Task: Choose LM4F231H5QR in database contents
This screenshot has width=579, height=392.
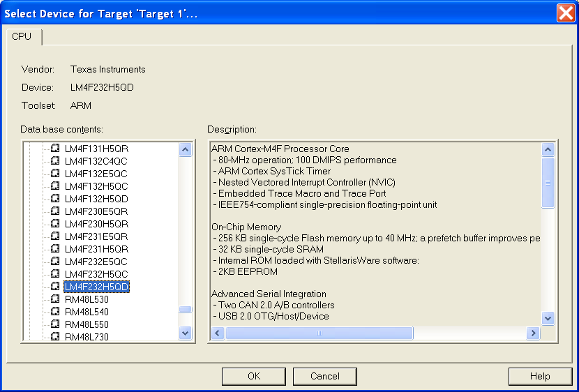Action: (x=96, y=249)
